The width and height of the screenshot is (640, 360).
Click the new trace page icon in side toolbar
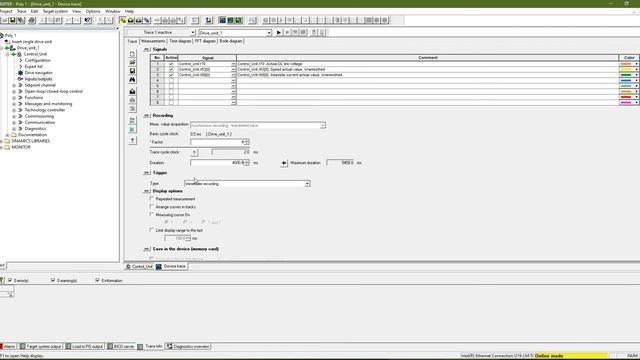click(x=132, y=54)
